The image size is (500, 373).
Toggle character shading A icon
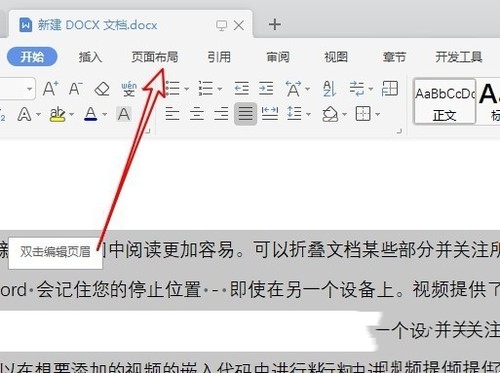click(x=124, y=114)
